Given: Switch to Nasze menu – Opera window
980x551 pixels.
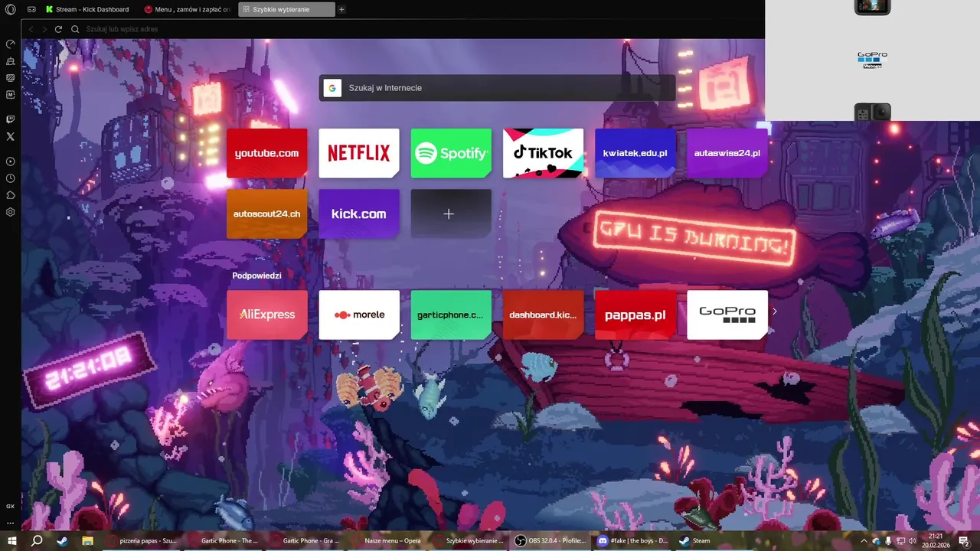Looking at the screenshot, I should (x=387, y=541).
